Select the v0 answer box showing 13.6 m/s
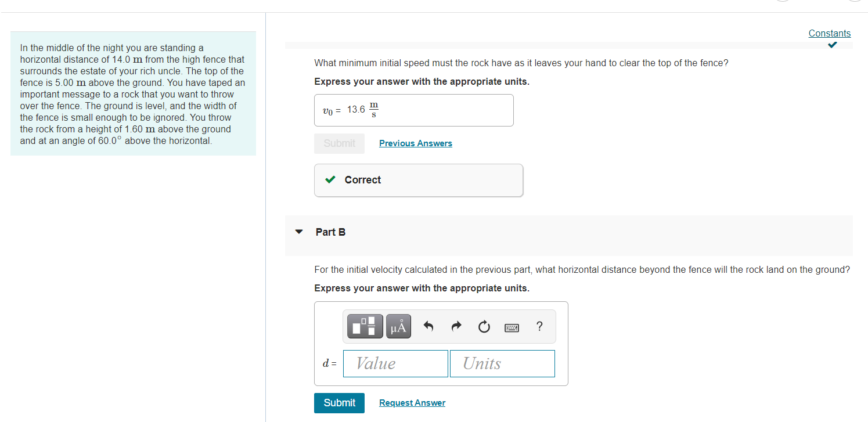This screenshot has width=868, height=422. pos(413,110)
